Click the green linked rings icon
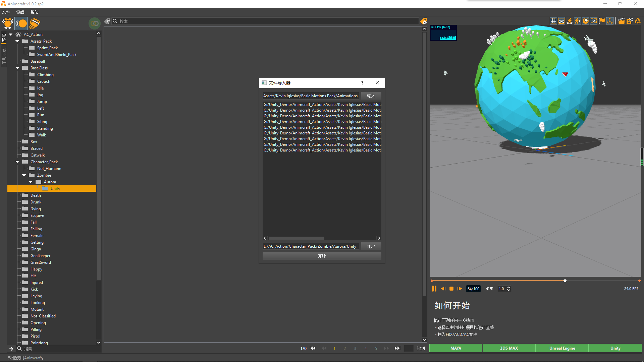This screenshot has width=644, height=362. (95, 23)
